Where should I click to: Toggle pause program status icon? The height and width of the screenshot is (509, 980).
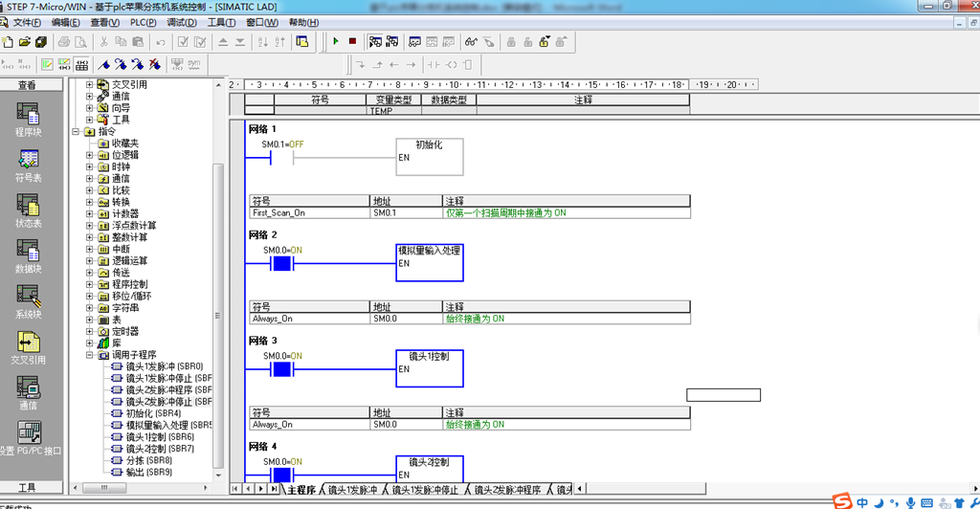pyautogui.click(x=391, y=41)
